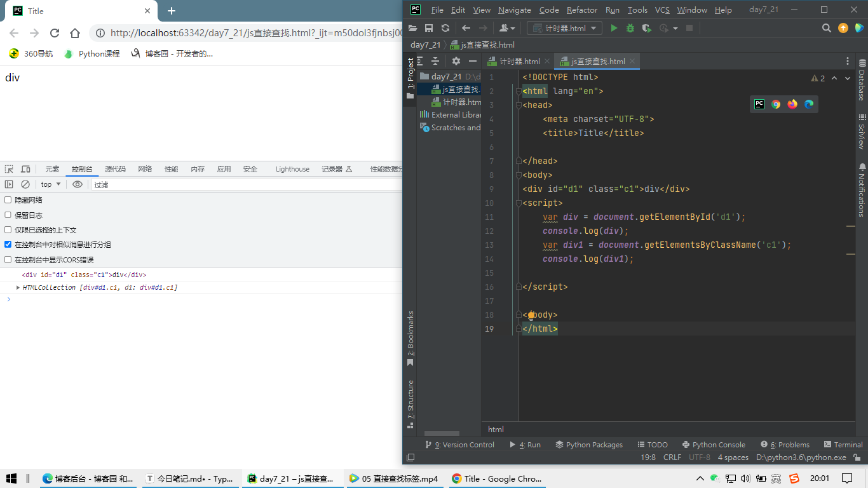Enable 在控制台中显示CORS错误 checkbox

tap(8, 260)
